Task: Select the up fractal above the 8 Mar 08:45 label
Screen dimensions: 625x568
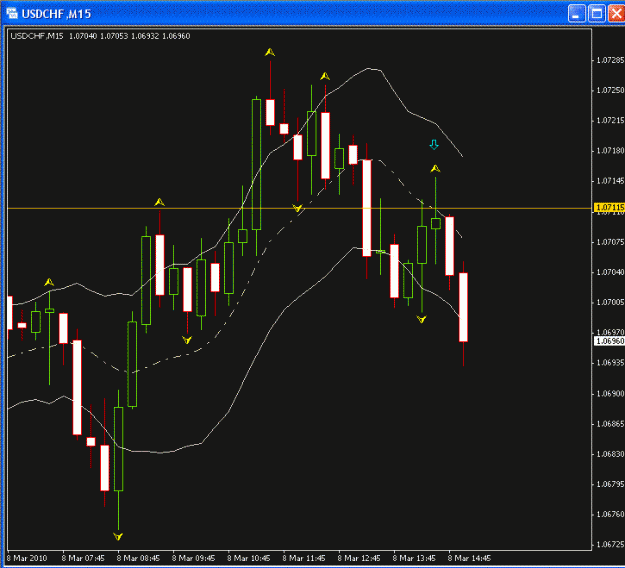Action: pyautogui.click(x=159, y=202)
